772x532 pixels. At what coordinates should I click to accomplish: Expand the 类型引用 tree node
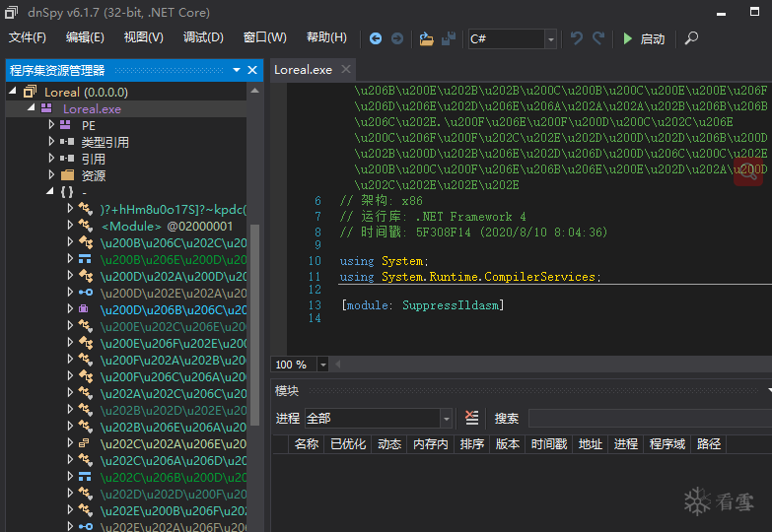pyautogui.click(x=51, y=141)
